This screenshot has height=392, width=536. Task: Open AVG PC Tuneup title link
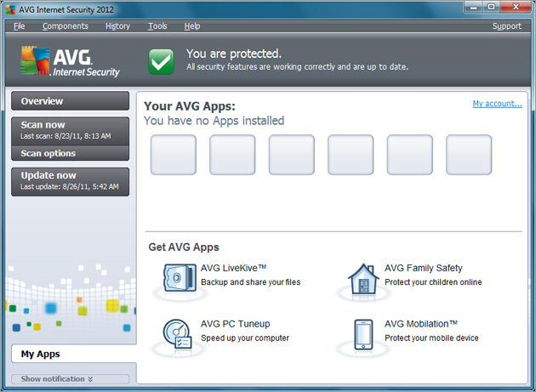(x=235, y=324)
